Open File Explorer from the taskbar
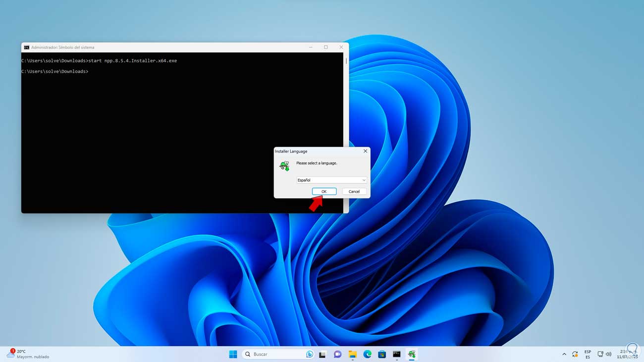 pyautogui.click(x=352, y=354)
